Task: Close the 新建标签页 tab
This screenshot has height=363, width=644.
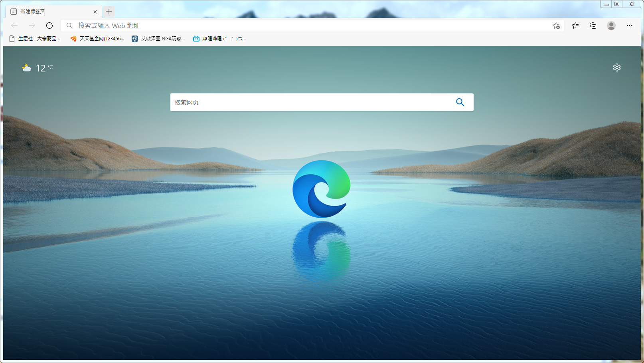Action: click(95, 12)
